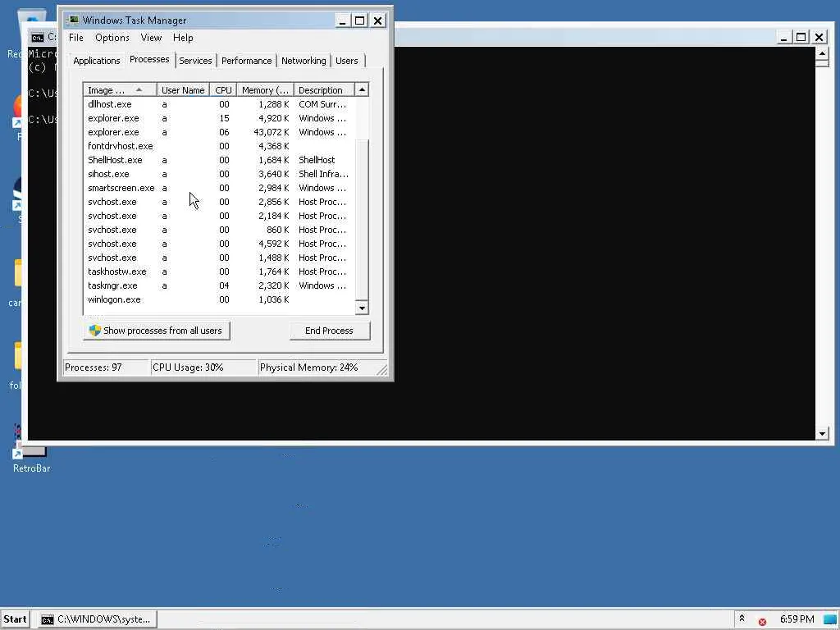Sort by CPU column header

(223, 90)
